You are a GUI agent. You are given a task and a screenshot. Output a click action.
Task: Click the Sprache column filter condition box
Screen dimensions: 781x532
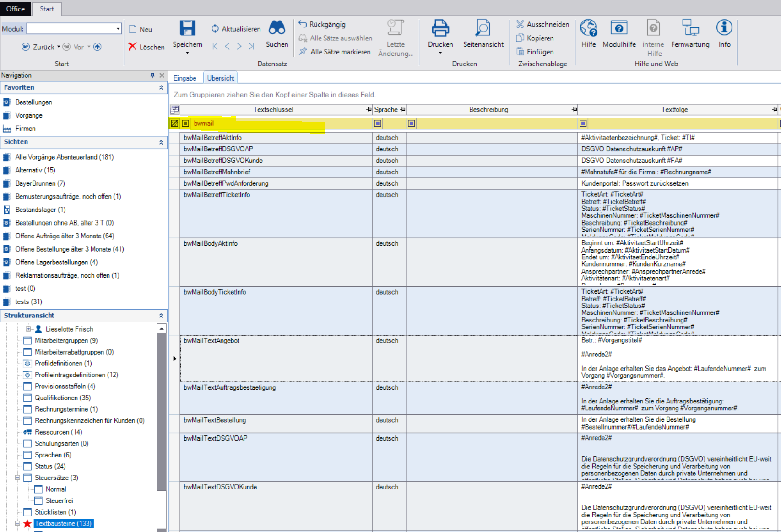point(378,124)
